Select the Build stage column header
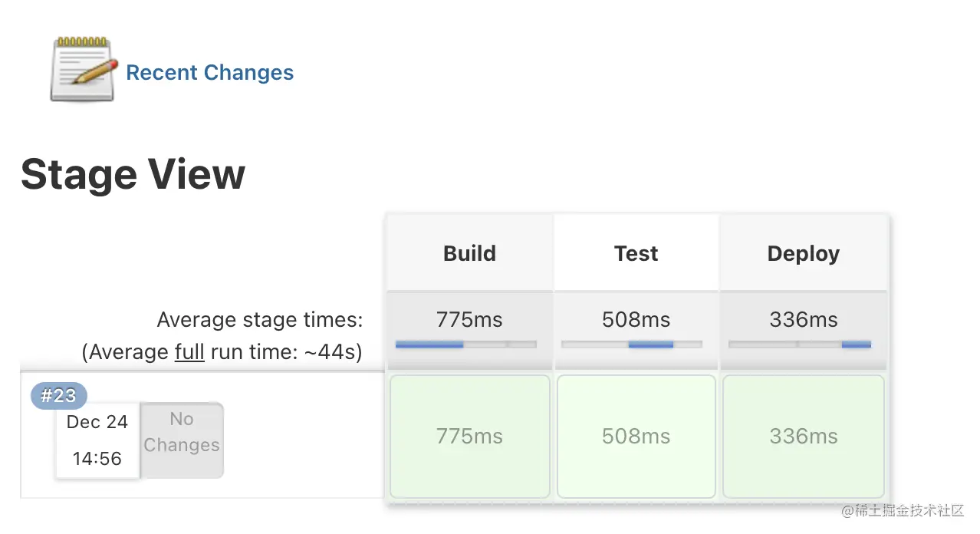 (469, 254)
